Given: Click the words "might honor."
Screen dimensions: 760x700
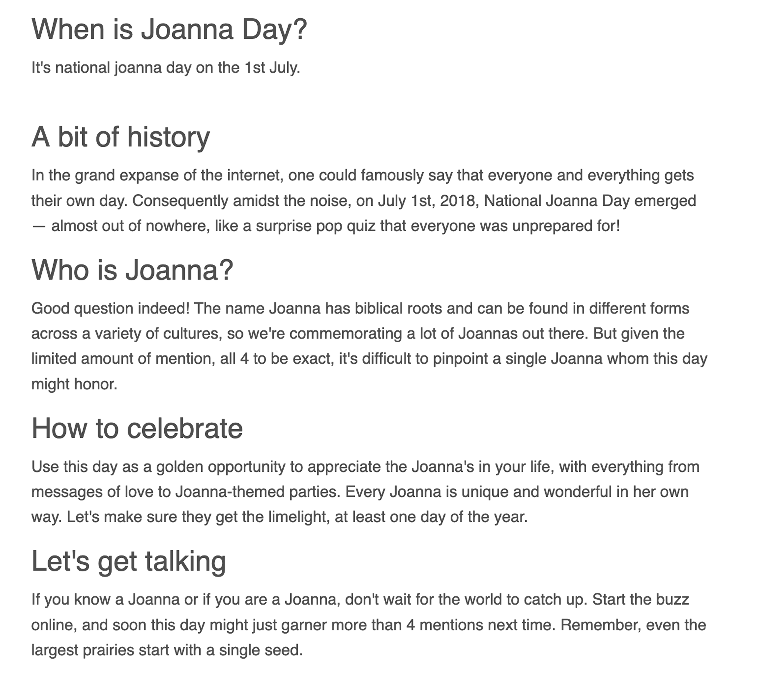Looking at the screenshot, I should point(74,384).
